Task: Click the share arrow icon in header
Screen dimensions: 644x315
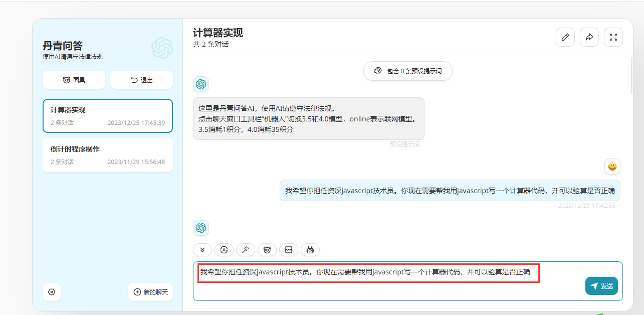Action: pos(589,37)
